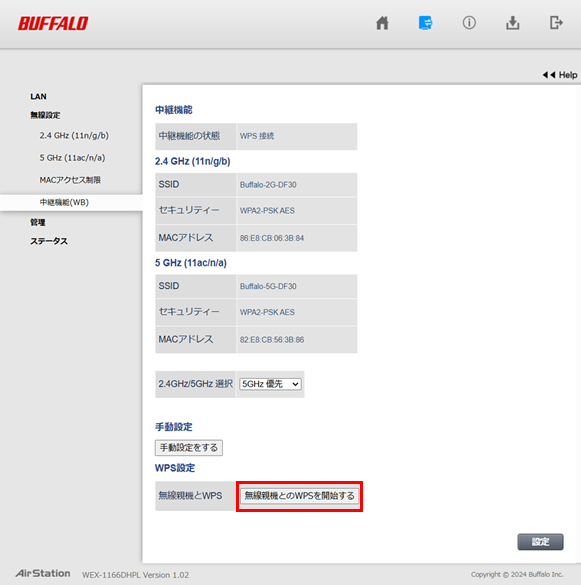This screenshot has height=585, width=581.
Task: Expand the 無線設定 menu section
Action: click(x=45, y=115)
